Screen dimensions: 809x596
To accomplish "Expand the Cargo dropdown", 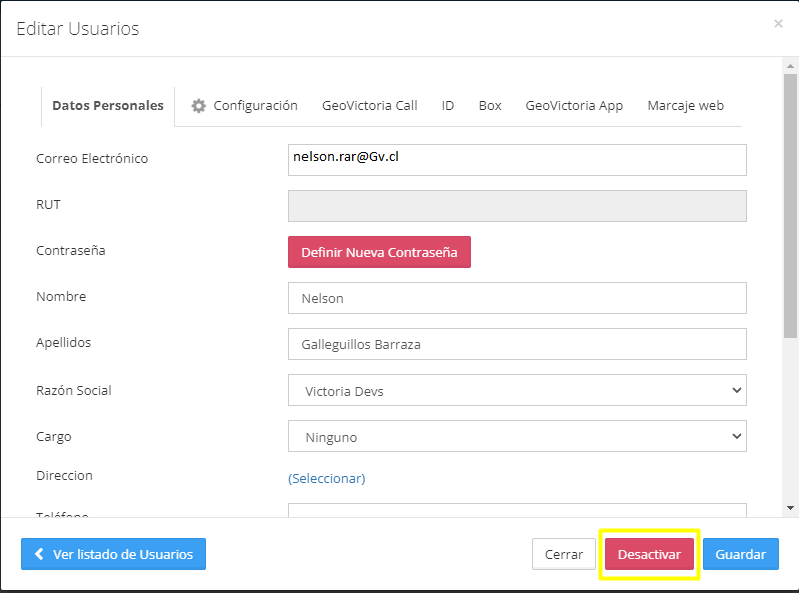I will coord(517,437).
